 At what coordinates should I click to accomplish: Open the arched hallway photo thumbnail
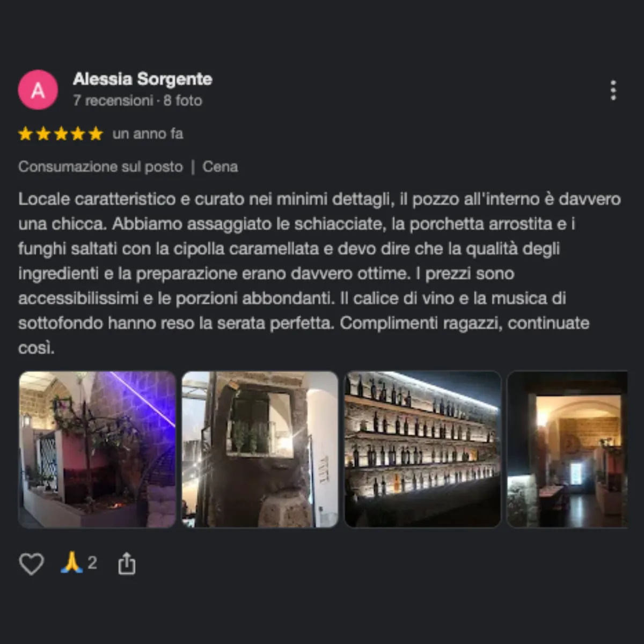coord(567,450)
